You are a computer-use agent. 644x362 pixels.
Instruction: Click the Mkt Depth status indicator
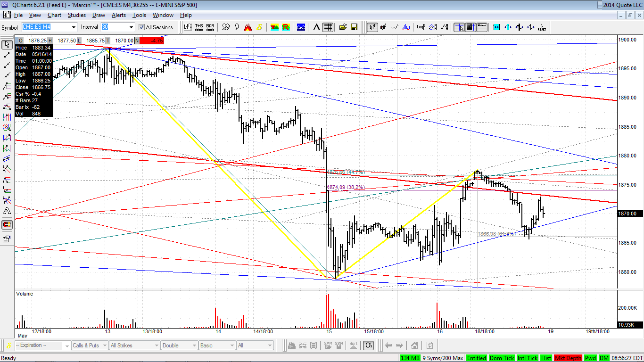568,358
